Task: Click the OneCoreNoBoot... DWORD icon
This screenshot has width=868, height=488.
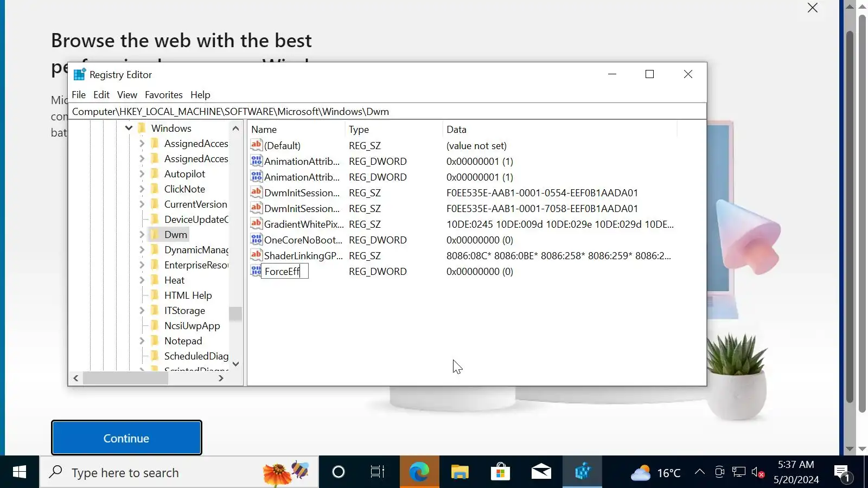Action: [256, 240]
